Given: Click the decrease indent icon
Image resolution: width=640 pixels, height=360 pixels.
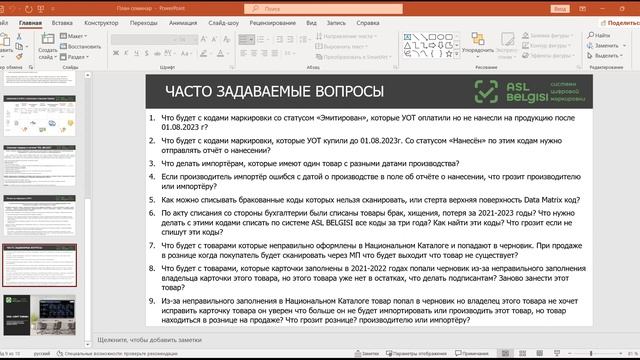Looking at the screenshot, I should click(x=280, y=39).
